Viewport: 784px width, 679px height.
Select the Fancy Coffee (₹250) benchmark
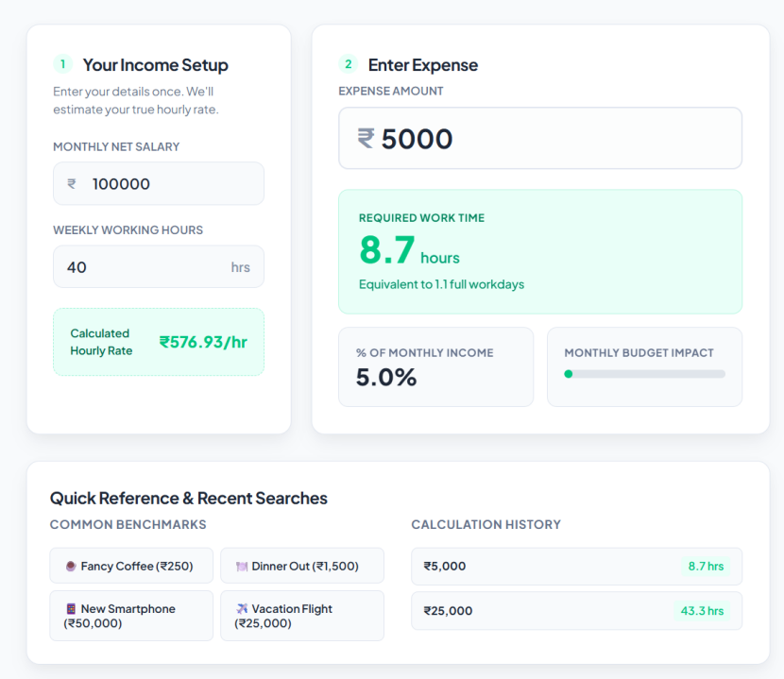click(x=131, y=566)
